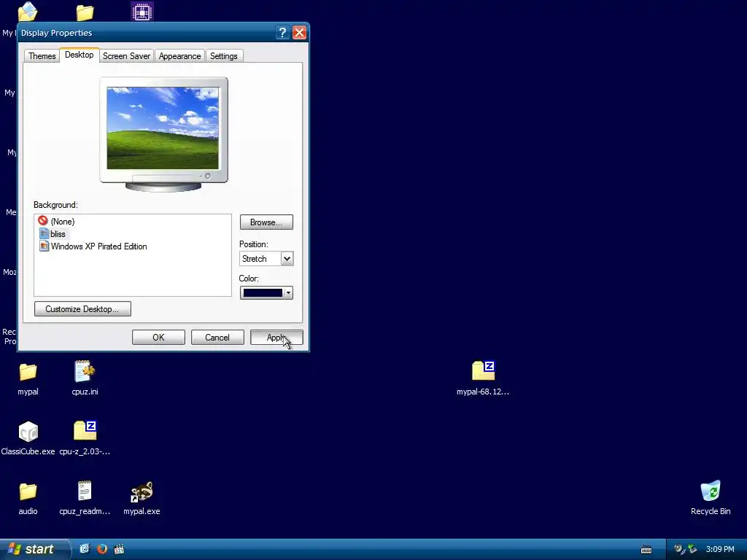Click the envelope icon at top-left of desktop

[x=28, y=12]
